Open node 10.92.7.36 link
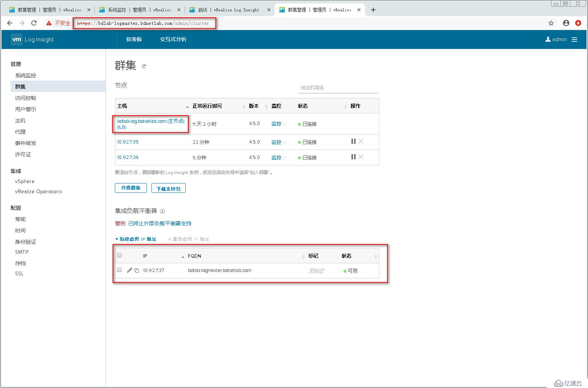The height and width of the screenshot is (388, 588). coord(128,157)
